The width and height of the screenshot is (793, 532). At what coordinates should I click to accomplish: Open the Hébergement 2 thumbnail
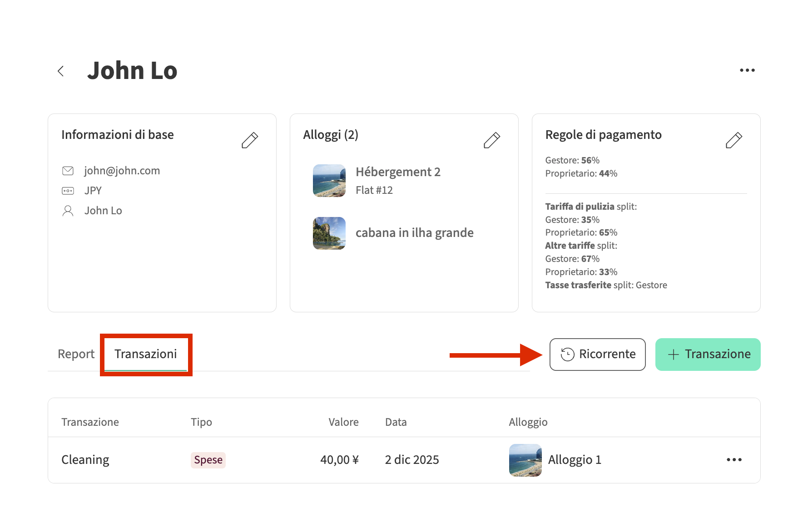point(329,181)
